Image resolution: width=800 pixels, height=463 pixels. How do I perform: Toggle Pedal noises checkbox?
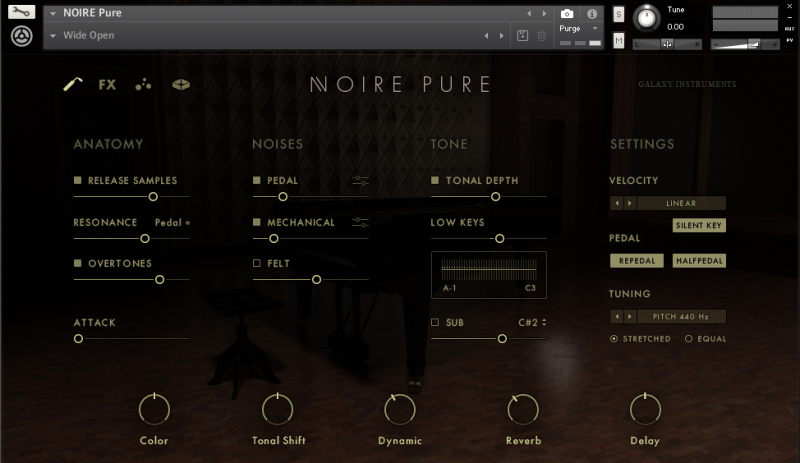pyautogui.click(x=257, y=180)
